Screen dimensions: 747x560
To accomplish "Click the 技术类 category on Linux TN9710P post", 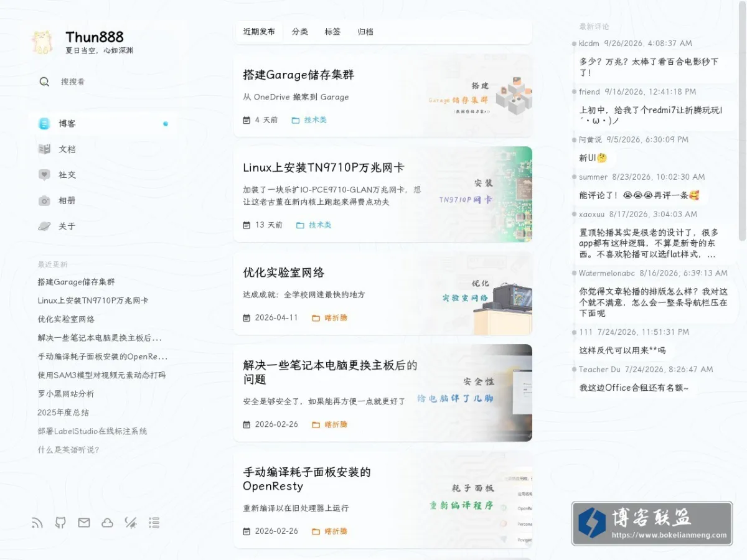I will pos(320,225).
